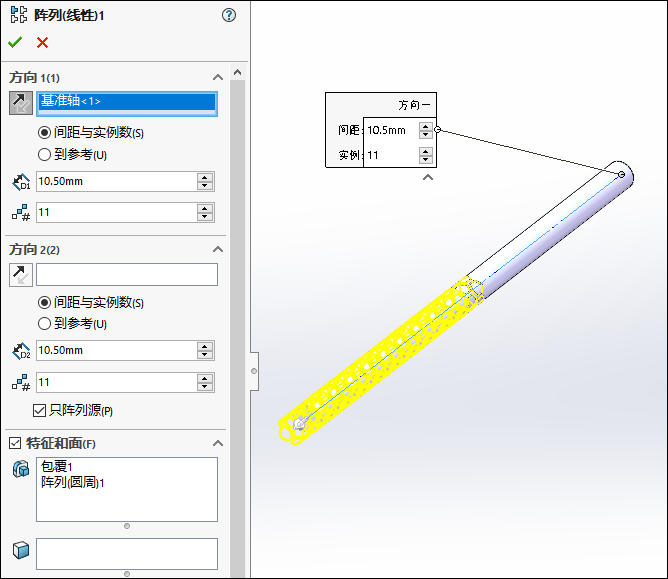This screenshot has height=579, width=668.
Task: Click the callout leader connection point
Action: coord(437,130)
